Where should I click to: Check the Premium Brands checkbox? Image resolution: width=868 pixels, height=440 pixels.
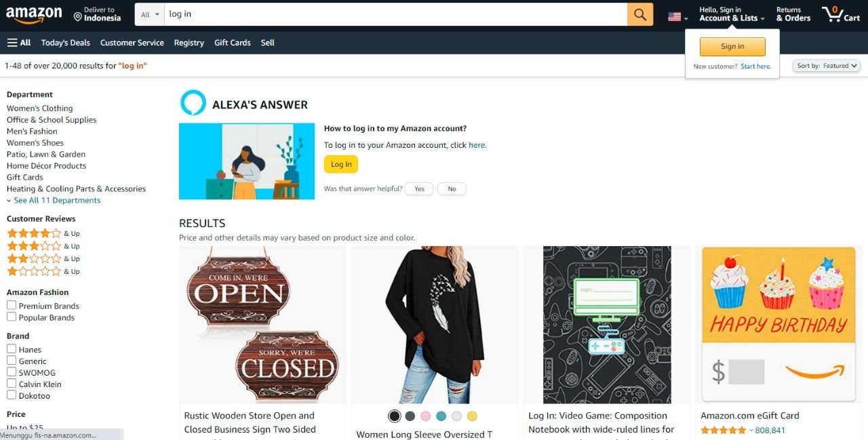[x=12, y=306]
